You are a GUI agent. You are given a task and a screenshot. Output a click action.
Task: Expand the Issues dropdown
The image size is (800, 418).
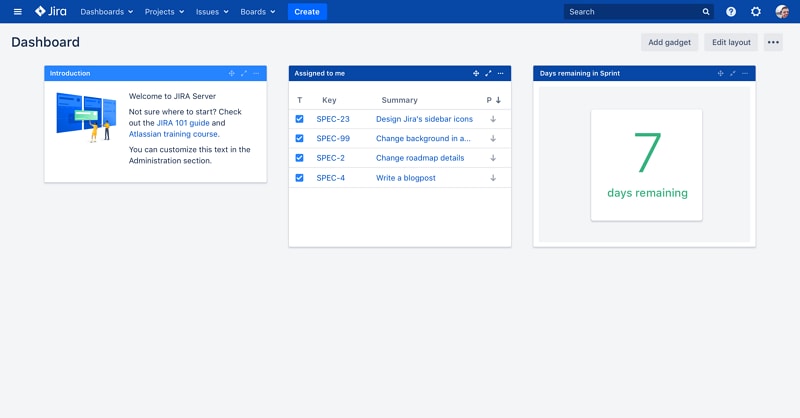212,11
